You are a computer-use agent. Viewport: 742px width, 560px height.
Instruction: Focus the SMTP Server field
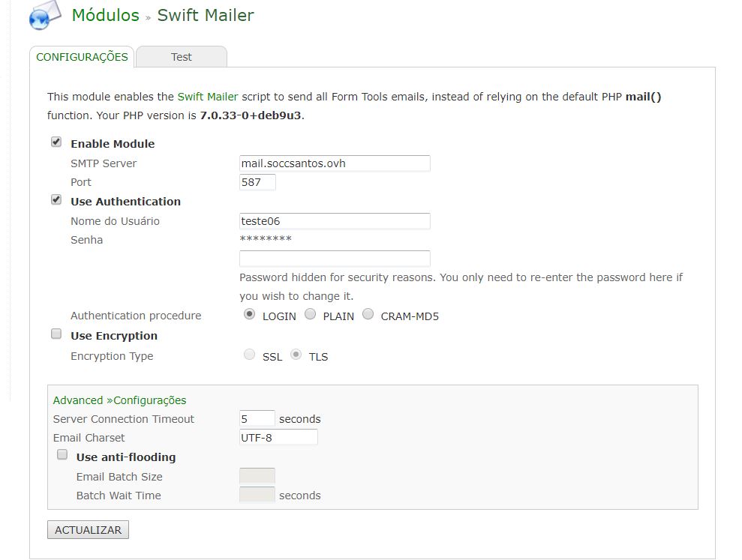[334, 163]
